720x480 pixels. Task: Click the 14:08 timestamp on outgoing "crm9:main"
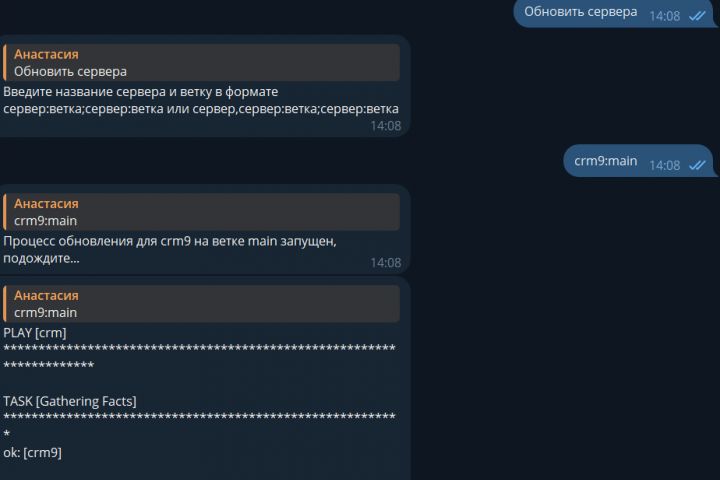[x=664, y=165]
